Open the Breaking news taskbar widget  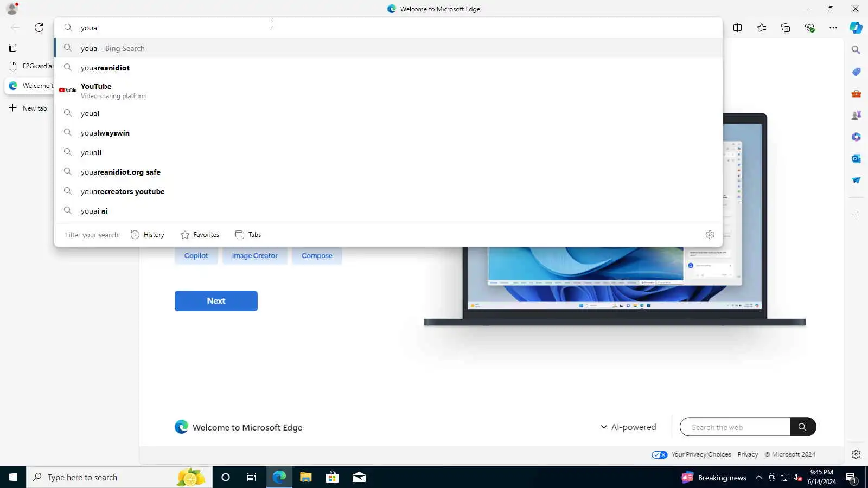coord(714,478)
